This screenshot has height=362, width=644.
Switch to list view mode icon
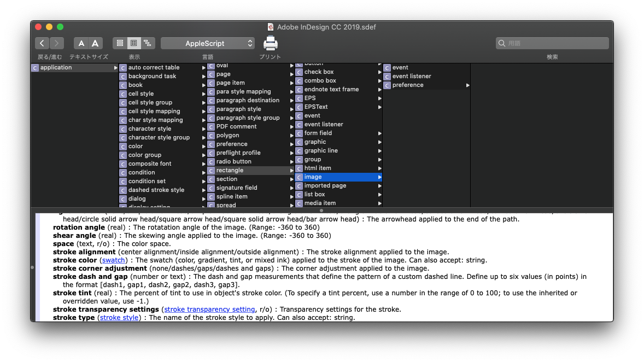(x=120, y=43)
